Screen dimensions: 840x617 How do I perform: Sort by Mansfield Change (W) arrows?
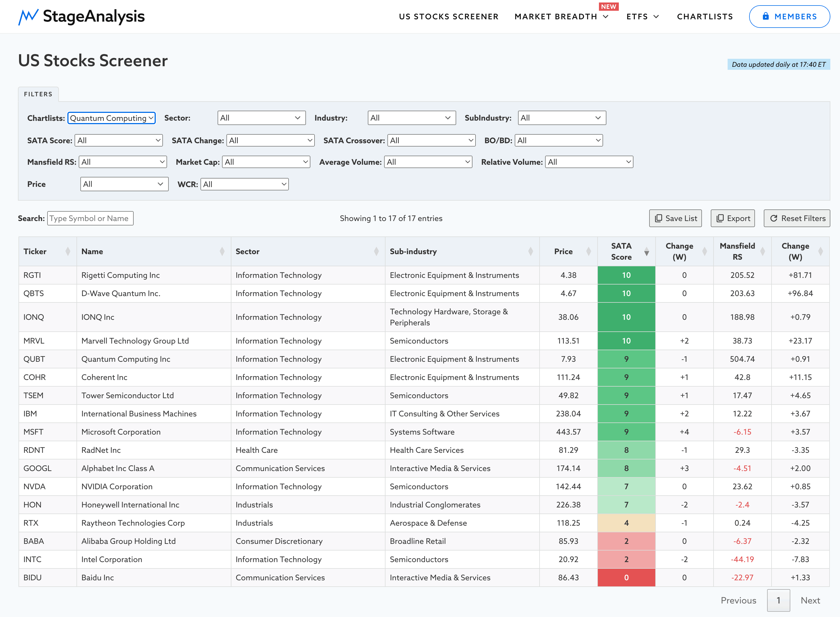pyautogui.click(x=821, y=251)
